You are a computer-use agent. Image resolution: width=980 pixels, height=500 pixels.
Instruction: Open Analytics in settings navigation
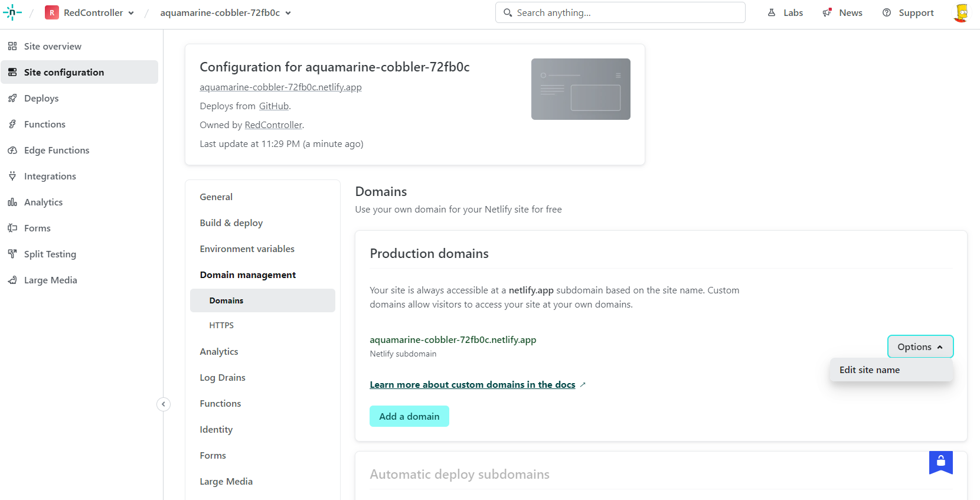tap(219, 352)
